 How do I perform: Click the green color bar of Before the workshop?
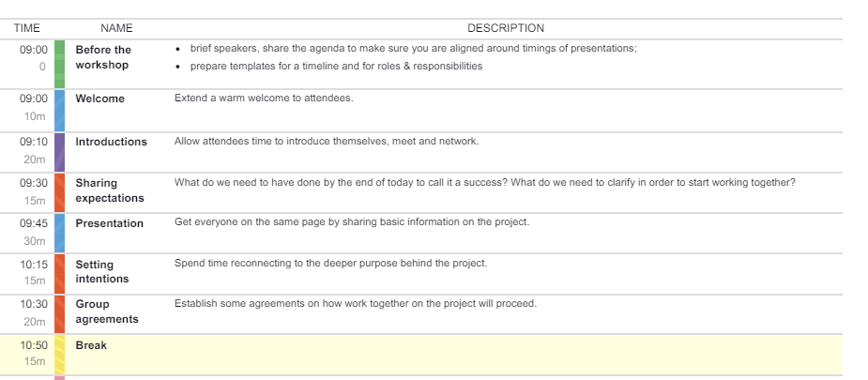pos(59,64)
